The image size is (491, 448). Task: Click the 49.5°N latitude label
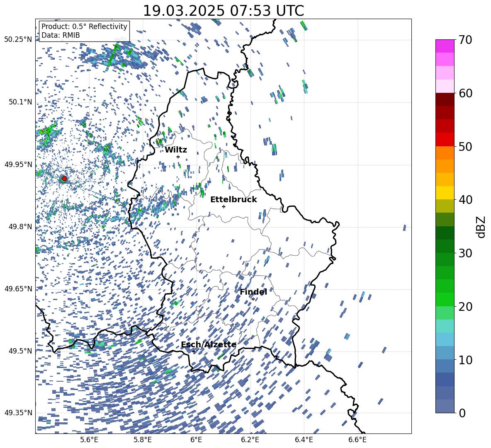tap(20, 351)
